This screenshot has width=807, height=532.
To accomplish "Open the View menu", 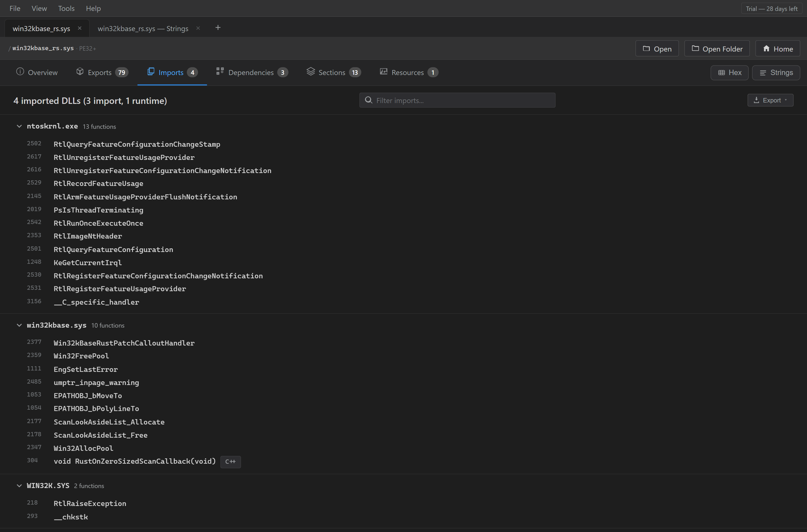I will pyautogui.click(x=39, y=8).
